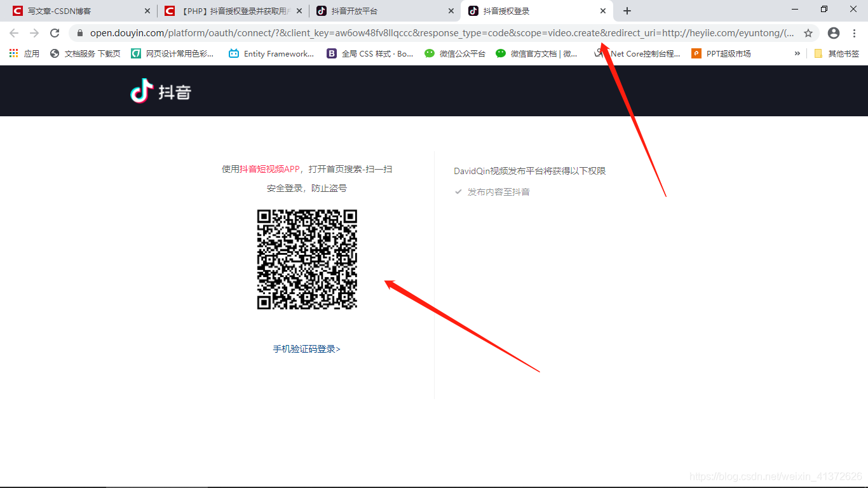Reload the page with the refresh icon
Screen dimensions: 868x488
pos(55,33)
